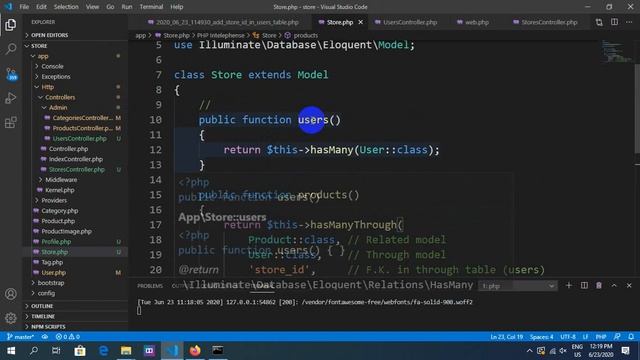Open Microsoft Edge from taskbar
640x360 pixels.
point(103,351)
